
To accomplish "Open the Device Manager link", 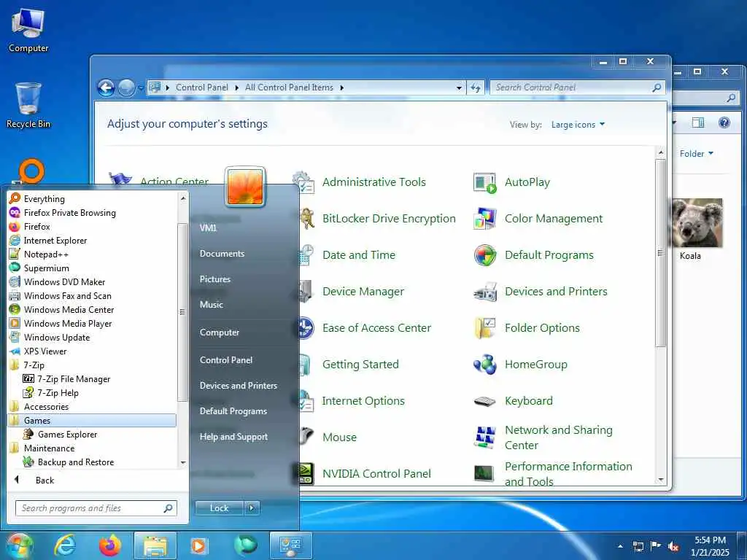I will (363, 292).
